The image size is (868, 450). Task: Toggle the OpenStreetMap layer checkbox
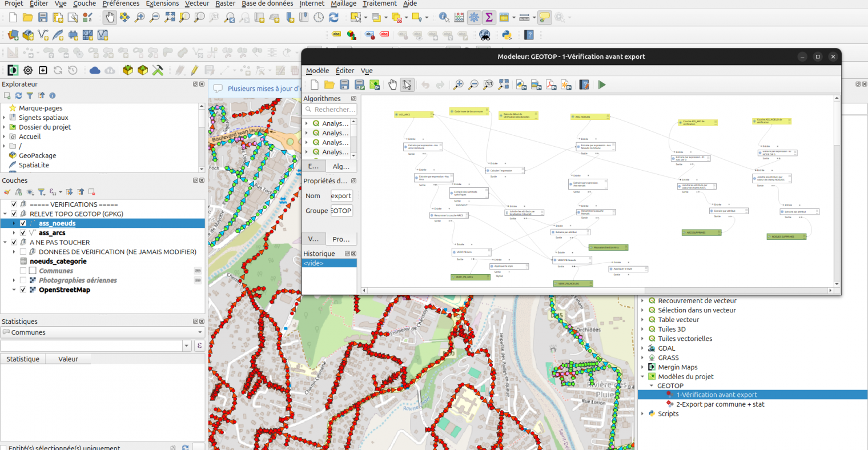click(x=23, y=290)
